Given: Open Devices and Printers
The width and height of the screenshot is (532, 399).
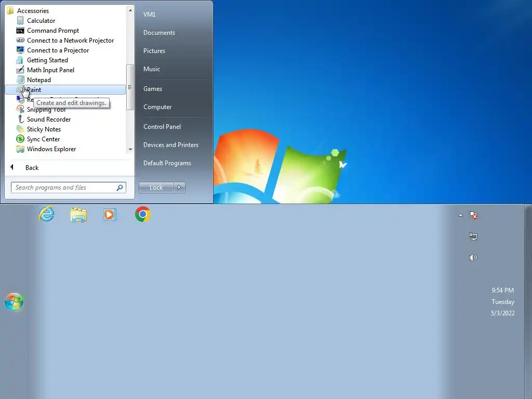Looking at the screenshot, I should 170,145.
